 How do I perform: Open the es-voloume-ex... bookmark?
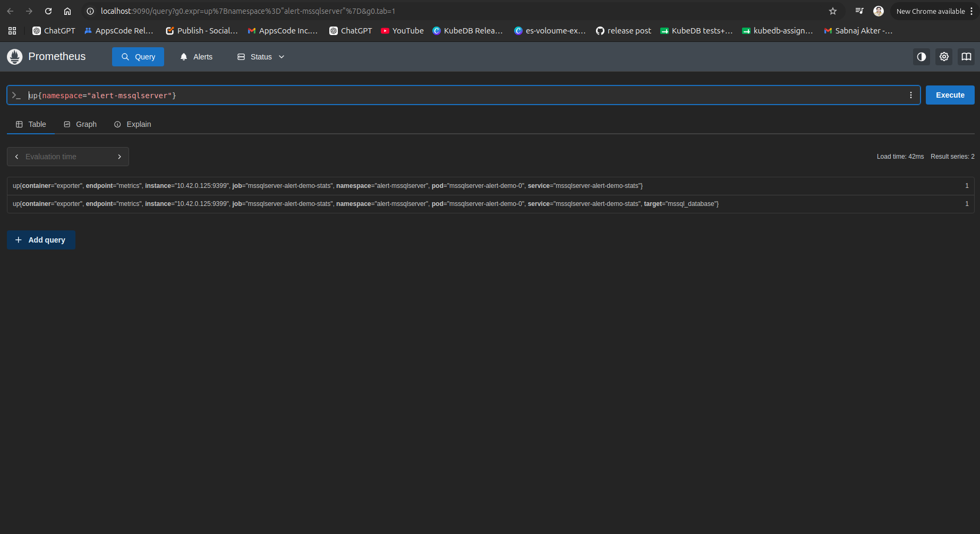coord(550,31)
